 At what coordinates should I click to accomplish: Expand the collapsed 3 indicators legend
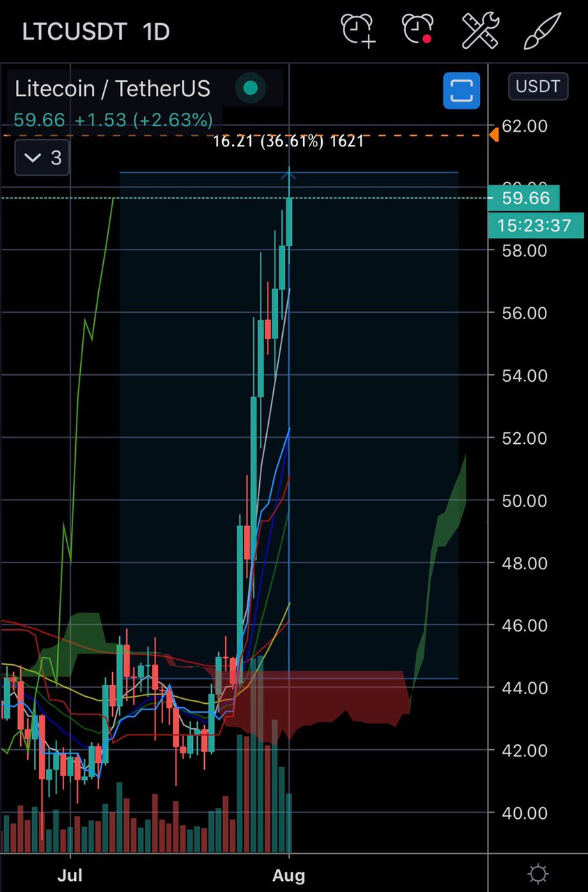coord(42,158)
